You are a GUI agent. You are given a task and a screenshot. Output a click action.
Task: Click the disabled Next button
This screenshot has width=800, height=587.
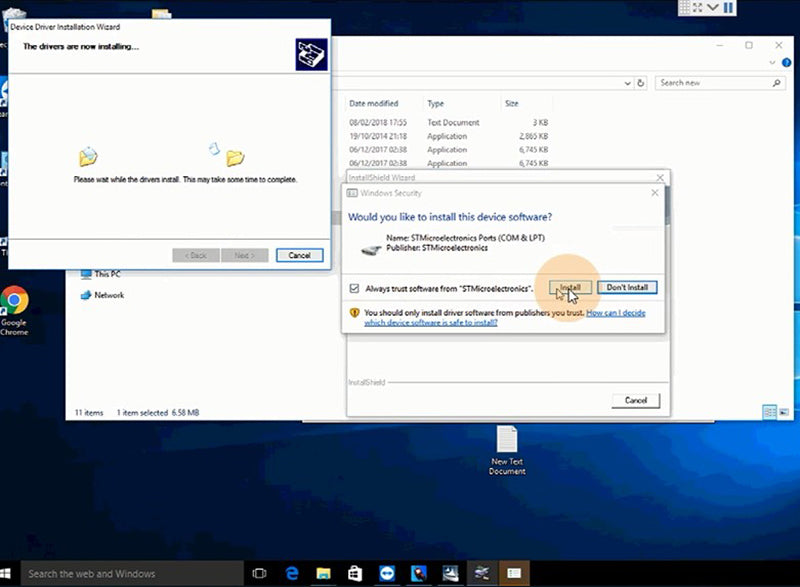245,256
